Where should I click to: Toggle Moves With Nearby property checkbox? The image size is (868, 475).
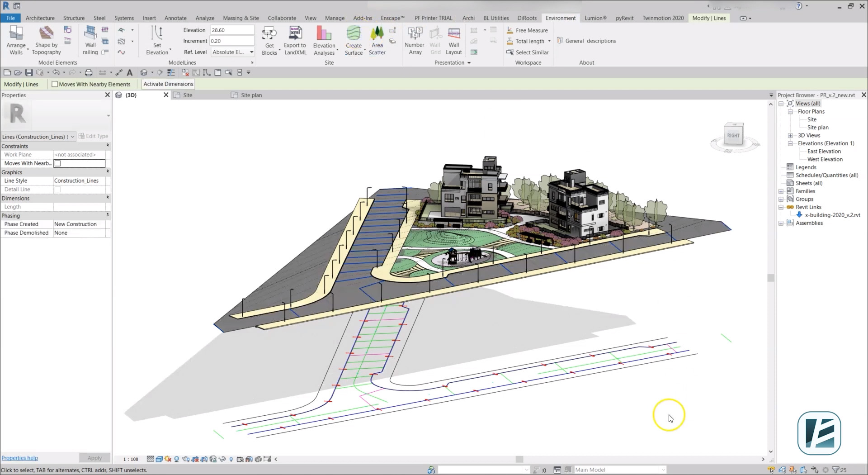(58, 164)
